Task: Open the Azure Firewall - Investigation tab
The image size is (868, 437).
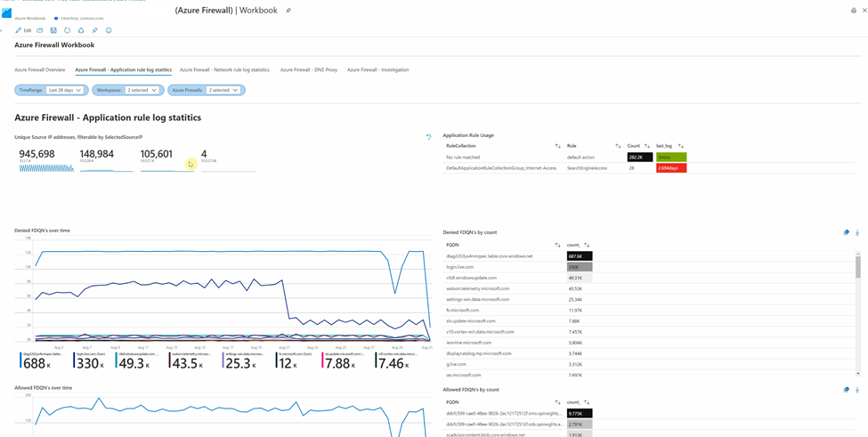Action: tap(378, 70)
